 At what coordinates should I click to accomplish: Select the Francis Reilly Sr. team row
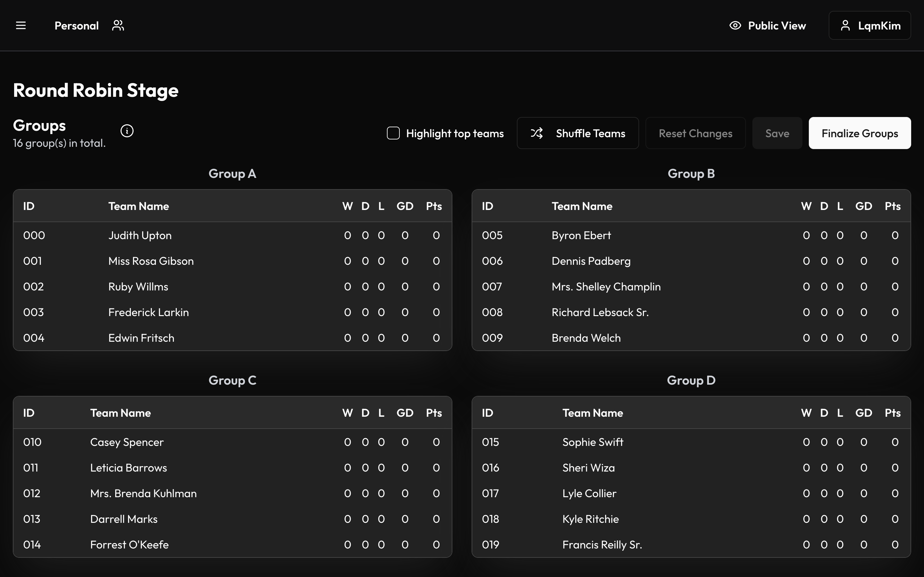[x=691, y=545]
